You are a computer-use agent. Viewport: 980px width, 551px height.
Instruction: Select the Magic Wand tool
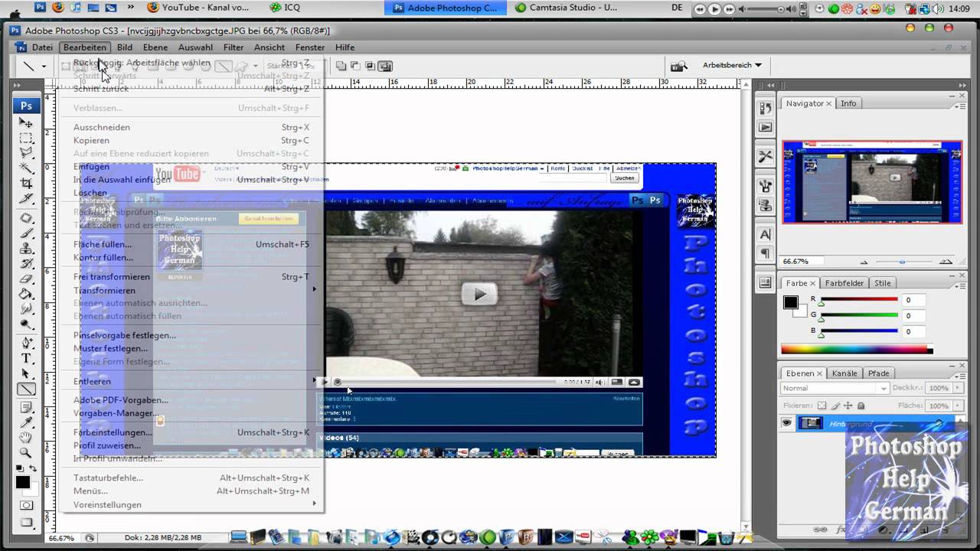coord(26,168)
